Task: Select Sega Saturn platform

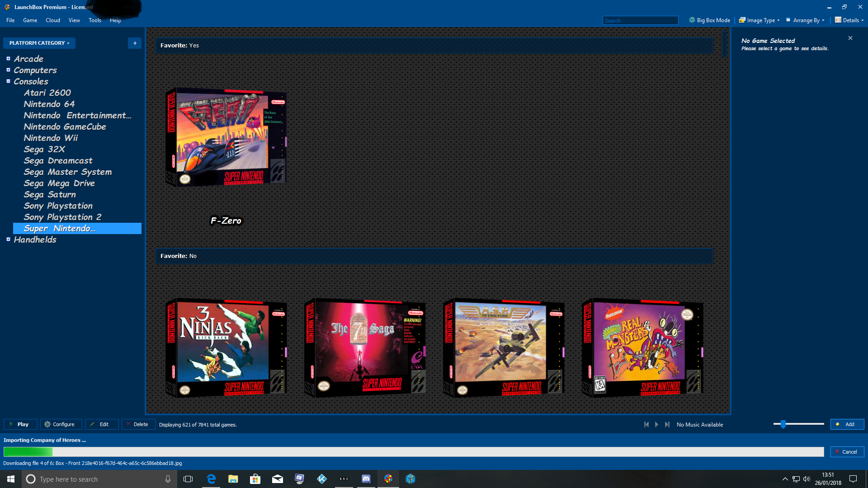Action: click(x=50, y=194)
